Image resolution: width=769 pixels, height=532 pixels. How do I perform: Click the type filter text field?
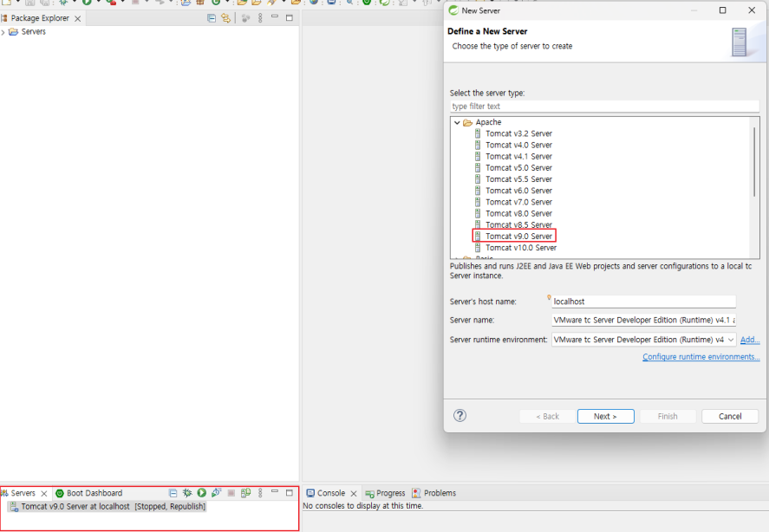point(604,106)
